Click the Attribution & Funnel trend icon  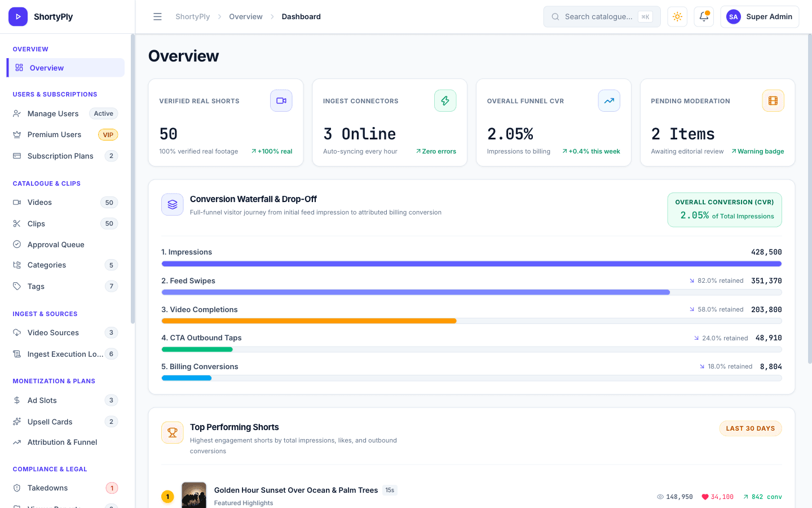tap(17, 442)
